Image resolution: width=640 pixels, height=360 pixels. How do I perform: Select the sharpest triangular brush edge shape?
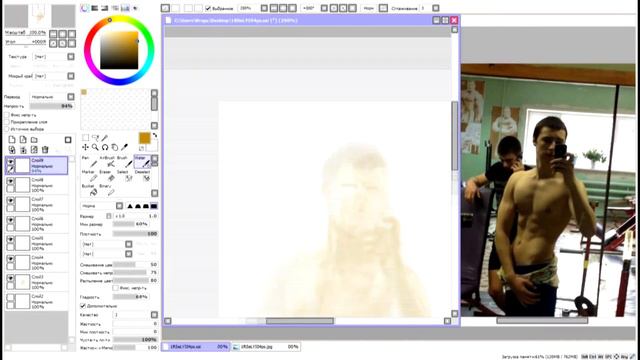point(130,206)
